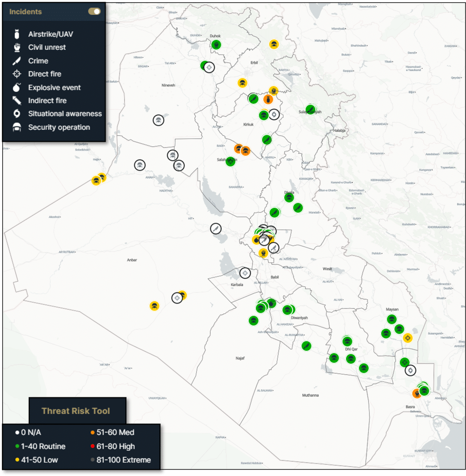Image resolution: width=466 pixels, height=476 pixels.
Task: Click the white direct fire marker in Karbala
Action: (x=245, y=273)
